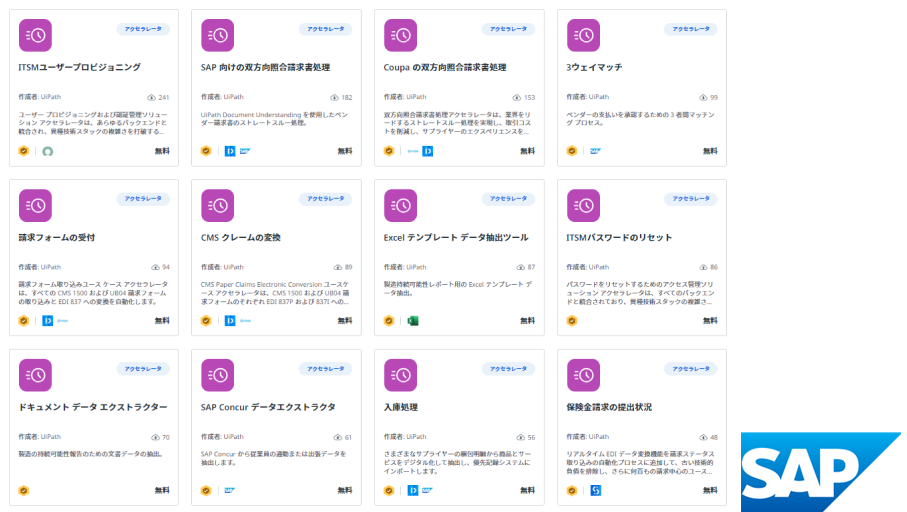Click the accelerator icon on ドキュメント データ エクストラクター card
The width and height of the screenshot is (907, 512).
click(35, 375)
